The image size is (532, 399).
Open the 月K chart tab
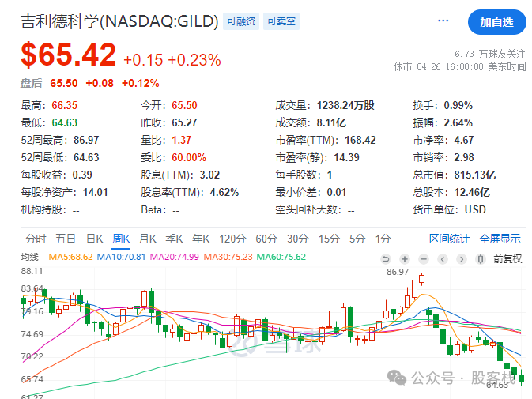tap(148, 239)
